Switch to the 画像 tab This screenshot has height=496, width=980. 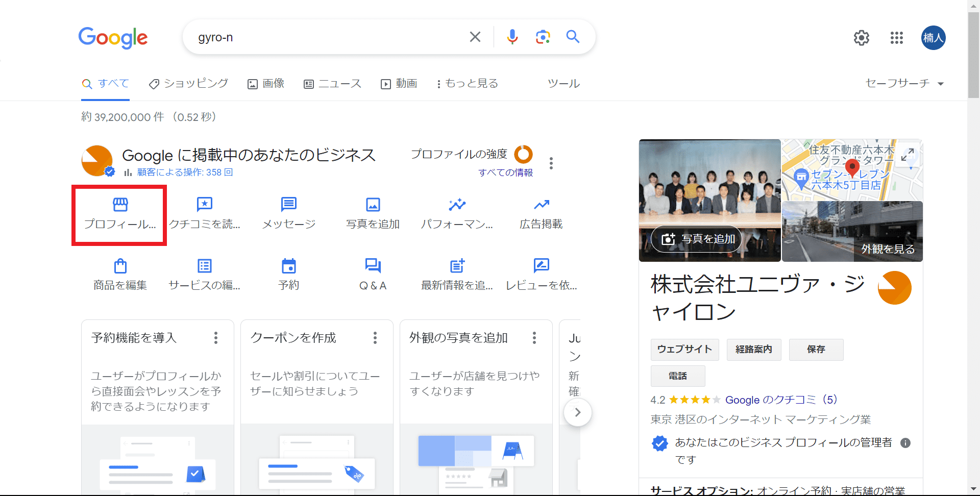pos(266,83)
